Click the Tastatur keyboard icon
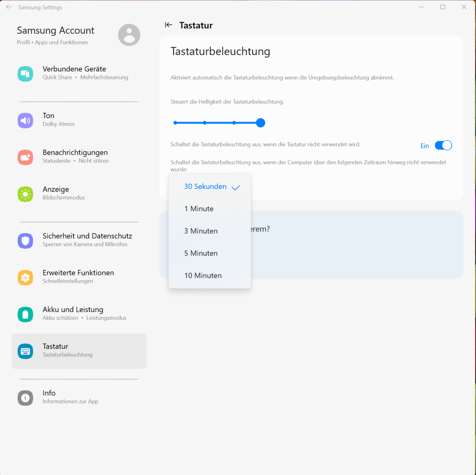This screenshot has height=475, width=476. click(25, 351)
